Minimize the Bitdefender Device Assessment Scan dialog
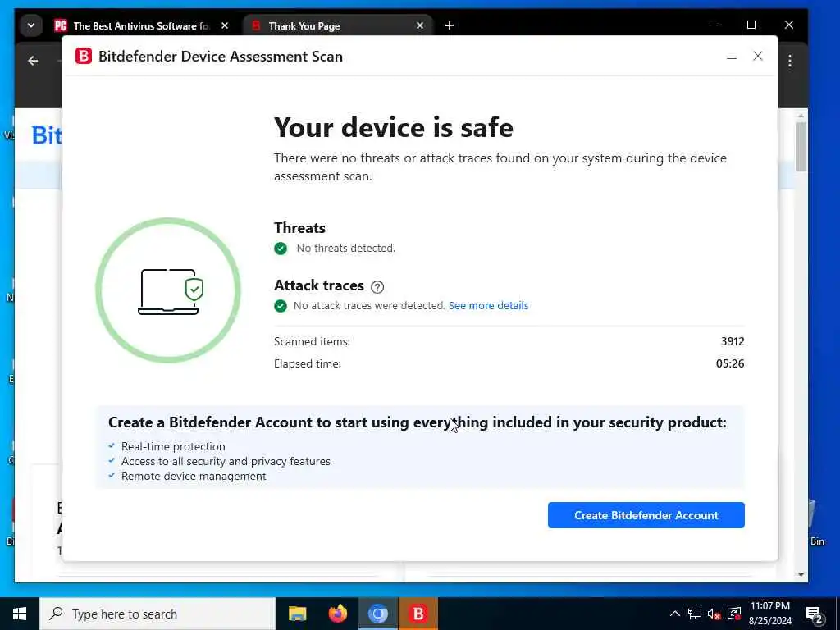840x630 pixels. coord(731,57)
